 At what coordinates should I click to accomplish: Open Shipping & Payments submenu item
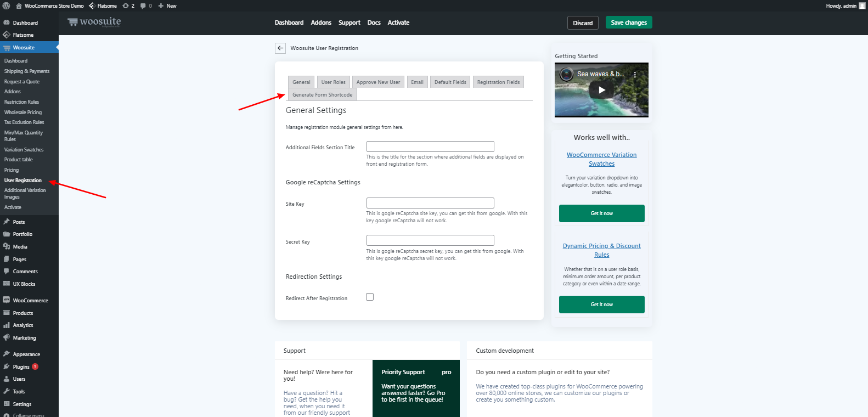(x=27, y=71)
